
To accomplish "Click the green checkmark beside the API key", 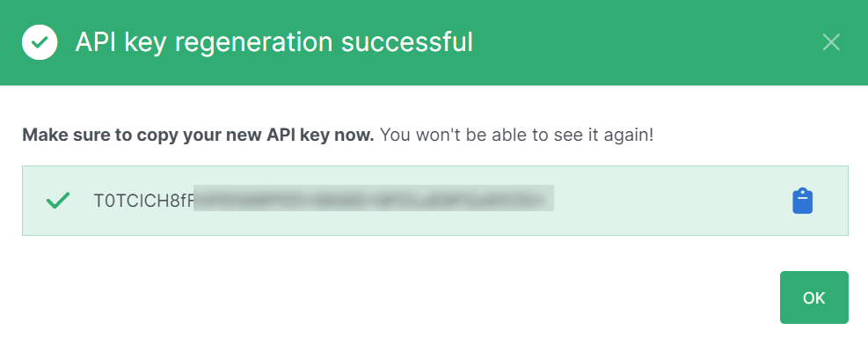I will (58, 200).
